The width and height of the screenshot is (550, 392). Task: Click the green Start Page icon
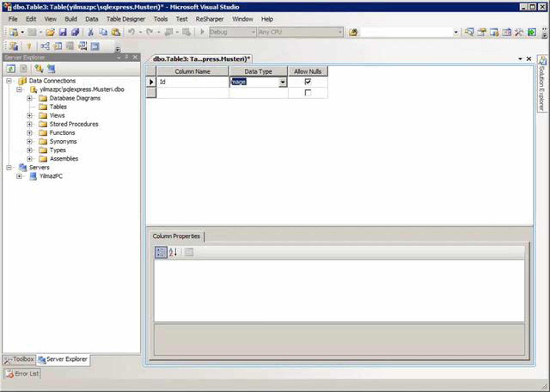532,32
